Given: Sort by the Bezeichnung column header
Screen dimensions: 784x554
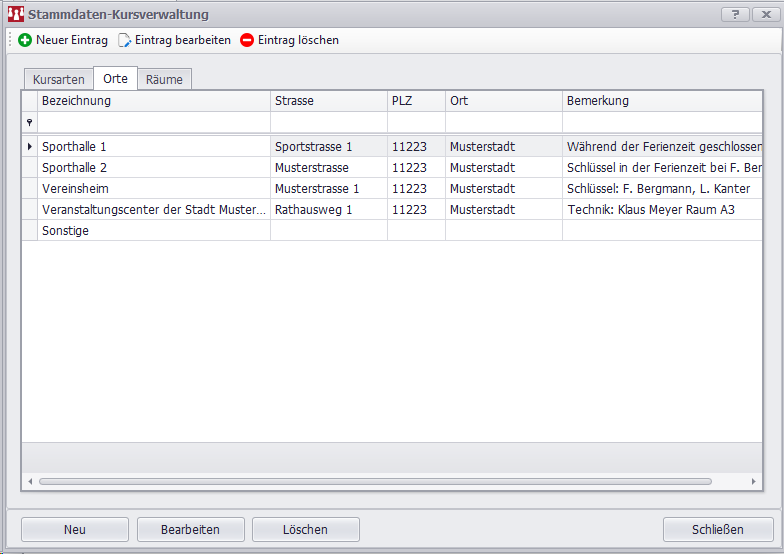Looking at the screenshot, I should tap(153, 101).
